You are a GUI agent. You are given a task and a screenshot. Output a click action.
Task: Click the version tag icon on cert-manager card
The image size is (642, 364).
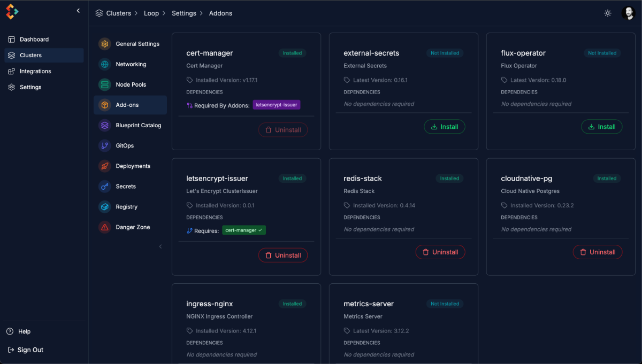click(x=189, y=80)
